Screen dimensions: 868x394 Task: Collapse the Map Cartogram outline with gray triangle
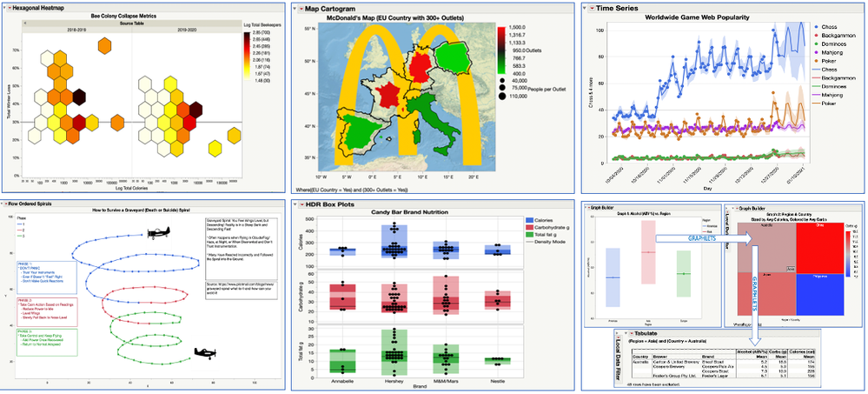(x=295, y=9)
